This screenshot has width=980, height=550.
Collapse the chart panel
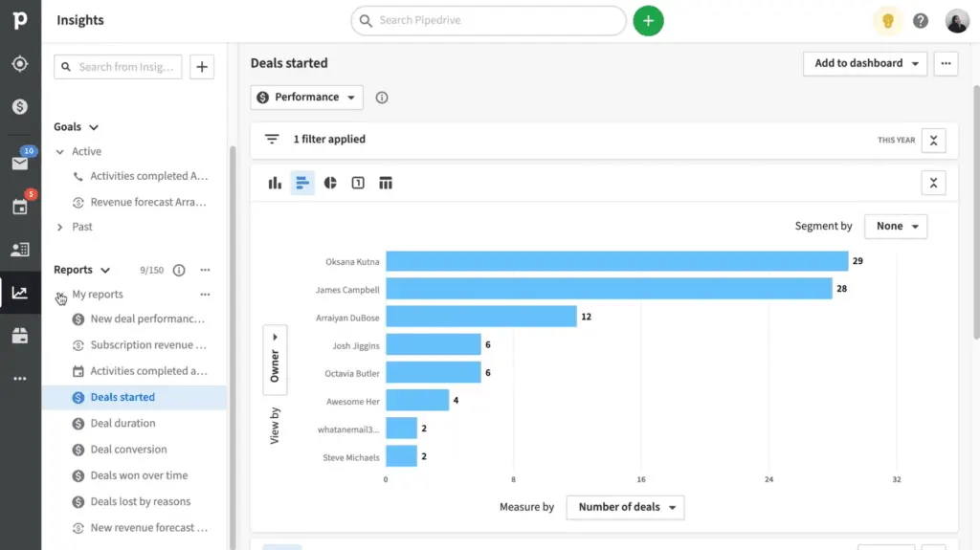pyautogui.click(x=933, y=183)
